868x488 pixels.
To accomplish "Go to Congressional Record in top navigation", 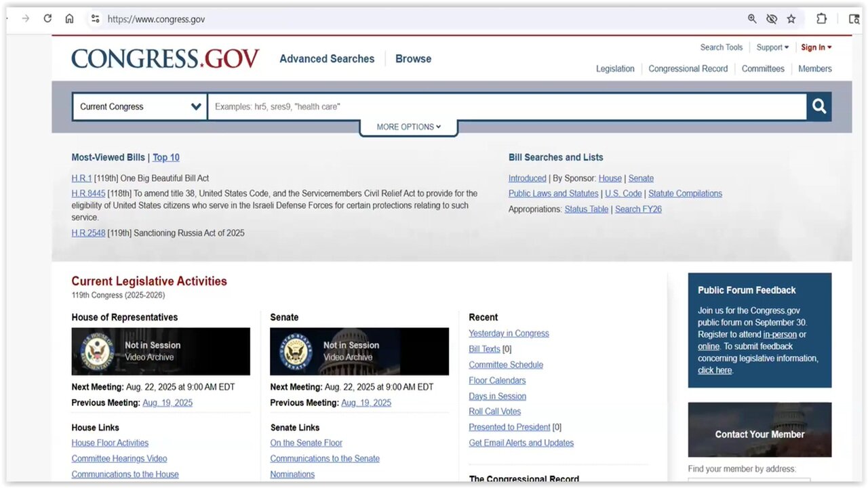I will pyautogui.click(x=688, y=68).
